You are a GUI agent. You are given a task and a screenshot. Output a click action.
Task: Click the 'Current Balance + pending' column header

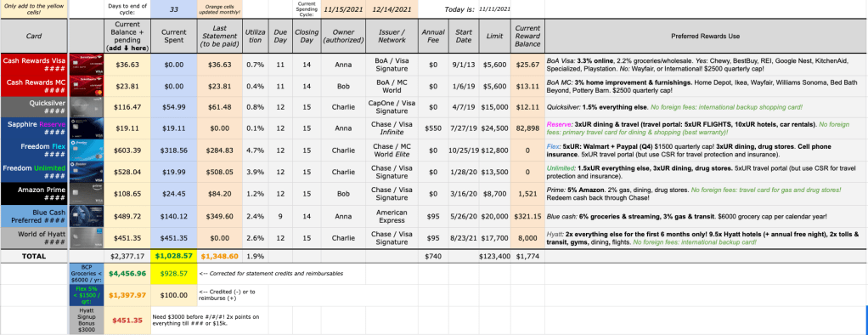pyautogui.click(x=127, y=36)
